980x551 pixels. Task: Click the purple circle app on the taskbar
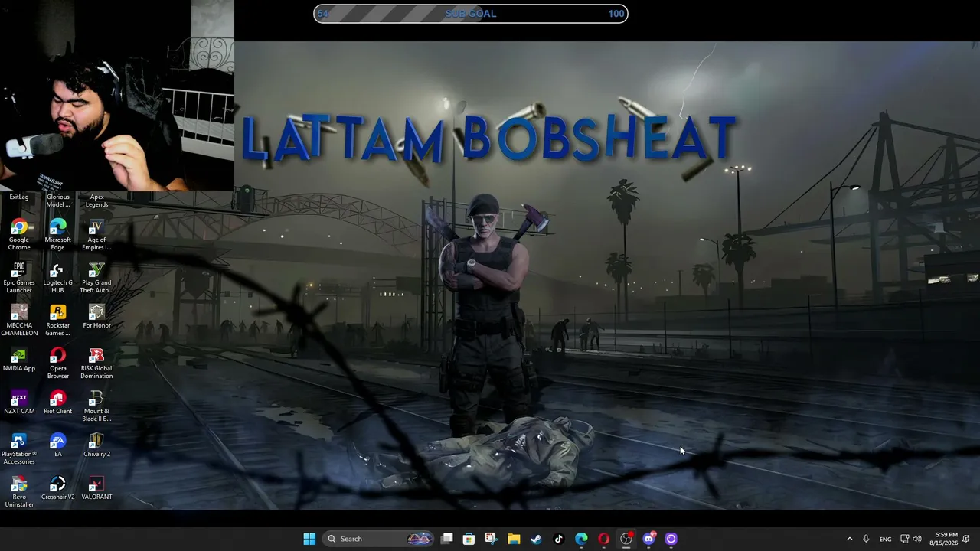point(671,539)
